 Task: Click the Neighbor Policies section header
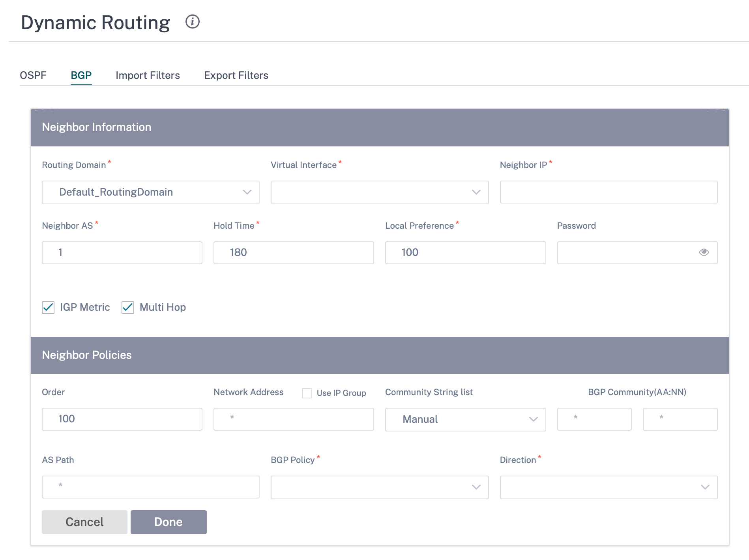380,355
